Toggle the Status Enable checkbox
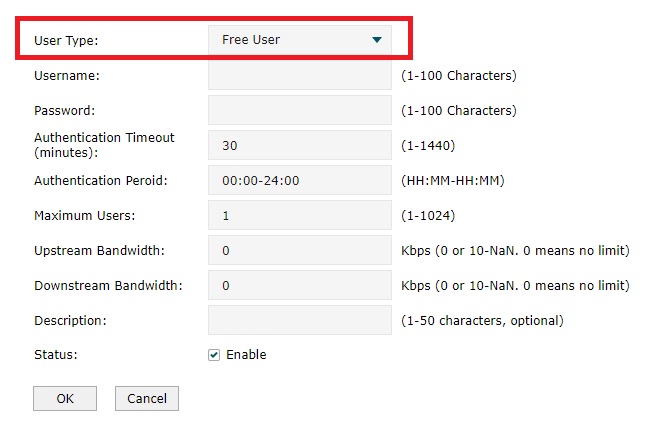The height and width of the screenshot is (429, 655). tap(214, 355)
